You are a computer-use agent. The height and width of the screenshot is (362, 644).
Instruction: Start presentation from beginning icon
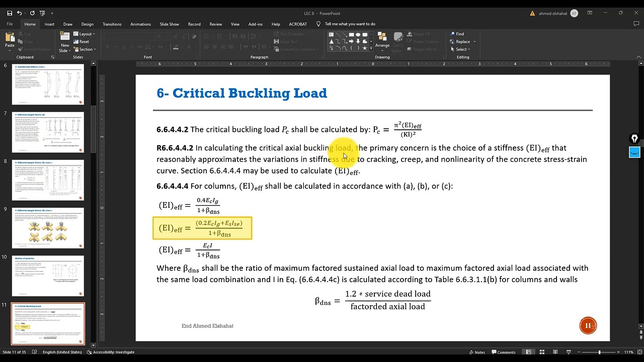pos(43,13)
